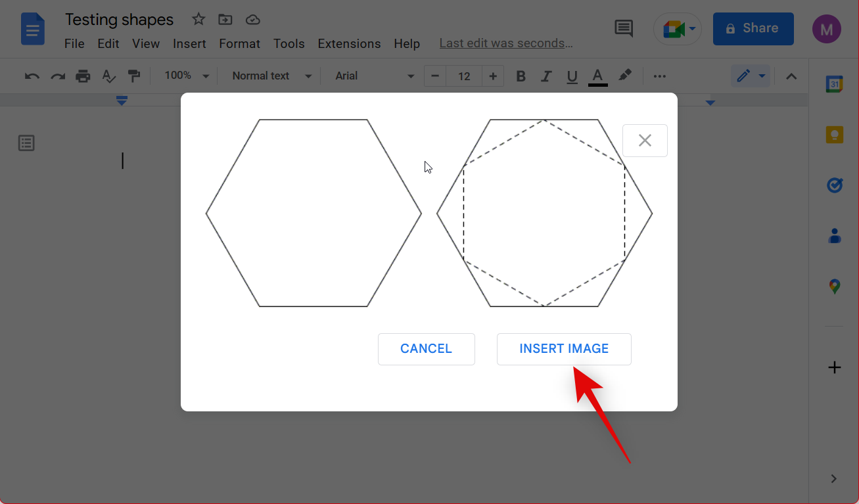This screenshot has width=859, height=504.
Task: Increase the font size
Action: click(x=492, y=76)
